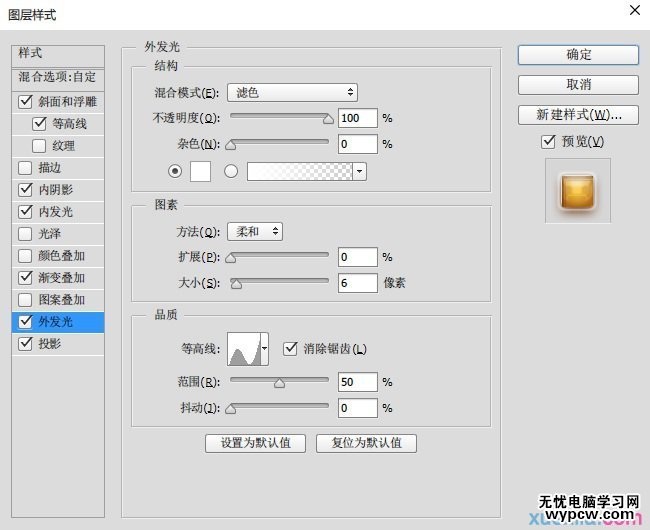650x530 pixels.
Task: Click the 大小 pixel value field
Action: point(358,283)
